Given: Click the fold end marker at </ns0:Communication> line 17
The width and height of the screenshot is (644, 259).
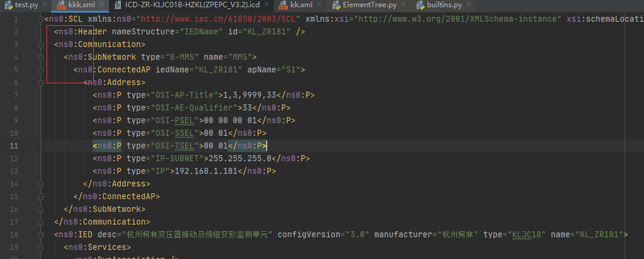Looking at the screenshot, I should pyautogui.click(x=41, y=222).
